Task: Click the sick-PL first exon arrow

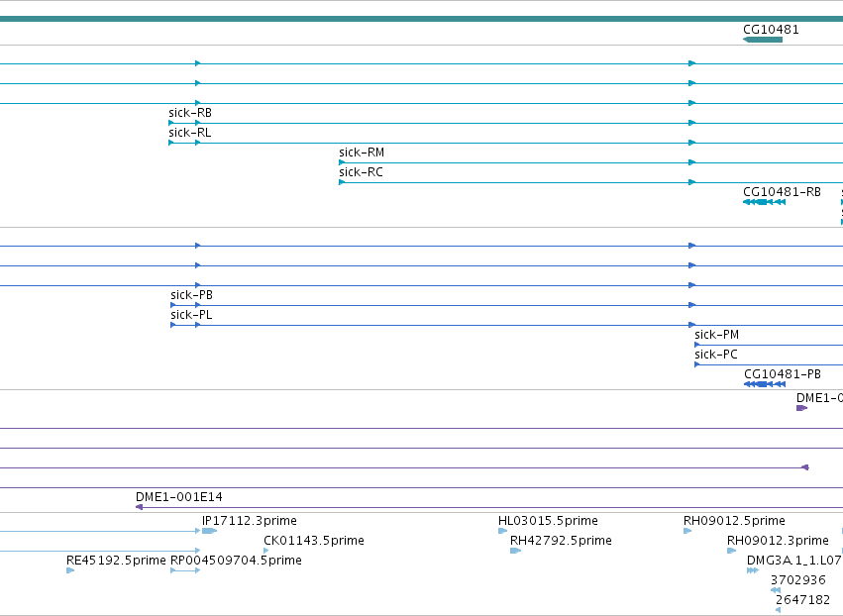Action: click(173, 325)
